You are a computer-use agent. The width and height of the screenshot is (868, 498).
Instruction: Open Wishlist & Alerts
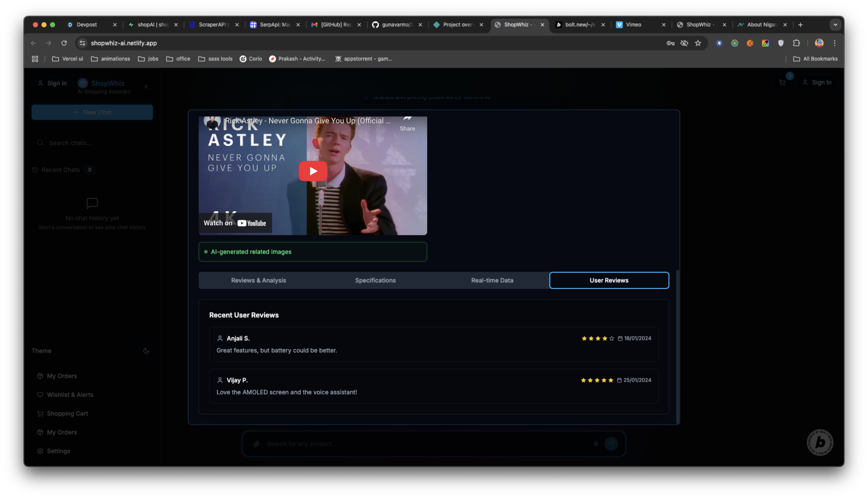click(x=70, y=394)
